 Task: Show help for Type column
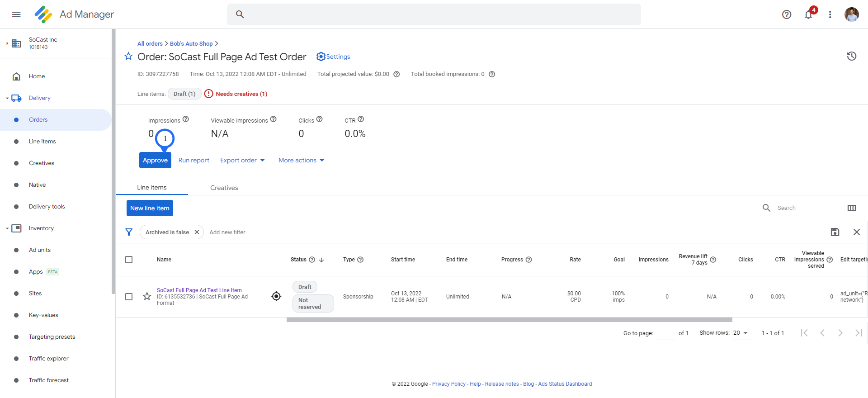pyautogui.click(x=360, y=260)
